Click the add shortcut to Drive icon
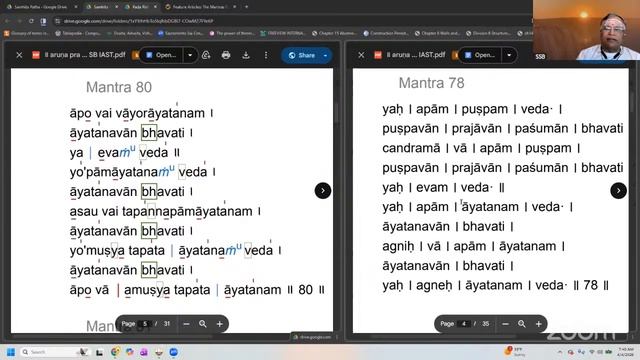This screenshot has width=640, height=360. point(206,55)
